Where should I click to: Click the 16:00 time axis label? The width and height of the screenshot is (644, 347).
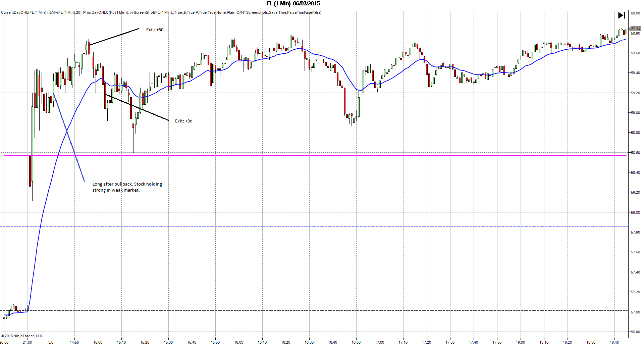tap(239, 342)
